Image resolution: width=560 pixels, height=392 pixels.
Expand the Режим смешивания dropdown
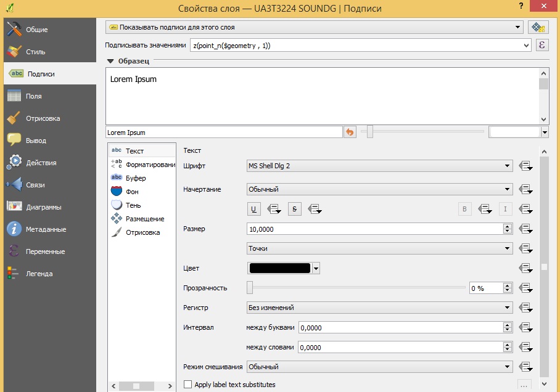379,367
